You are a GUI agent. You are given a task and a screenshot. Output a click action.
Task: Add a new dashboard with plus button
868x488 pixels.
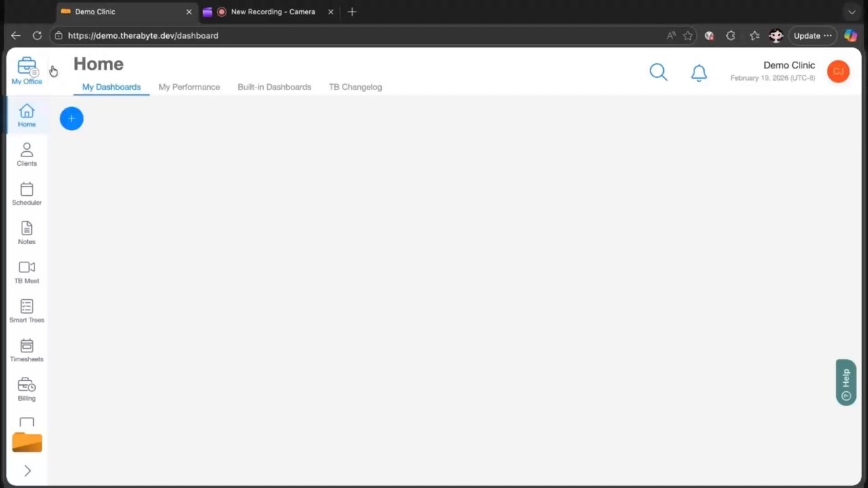click(x=71, y=119)
